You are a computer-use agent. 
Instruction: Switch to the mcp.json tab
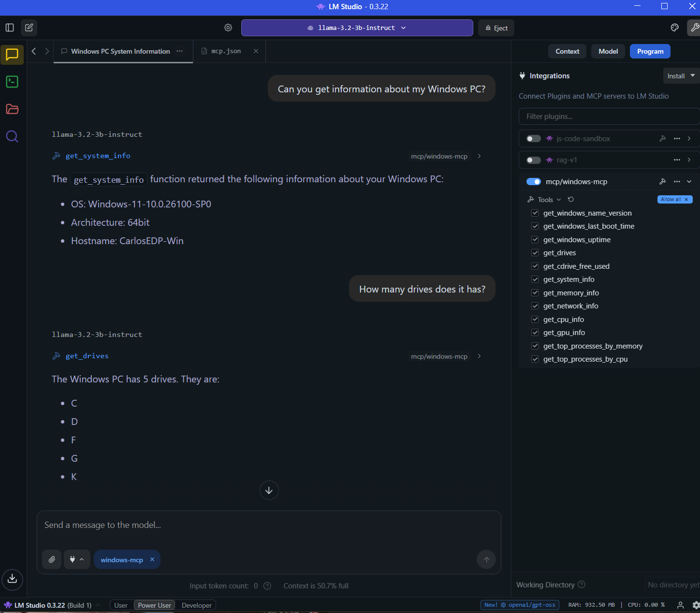pyautogui.click(x=226, y=51)
